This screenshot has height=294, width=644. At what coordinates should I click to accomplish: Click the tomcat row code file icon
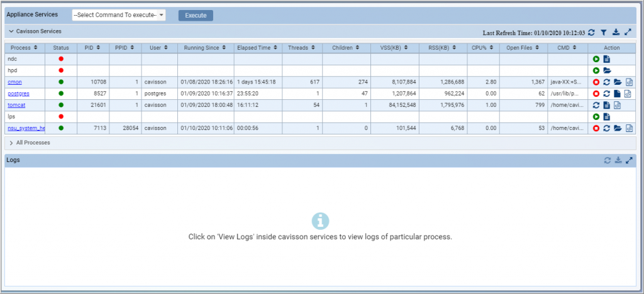618,105
